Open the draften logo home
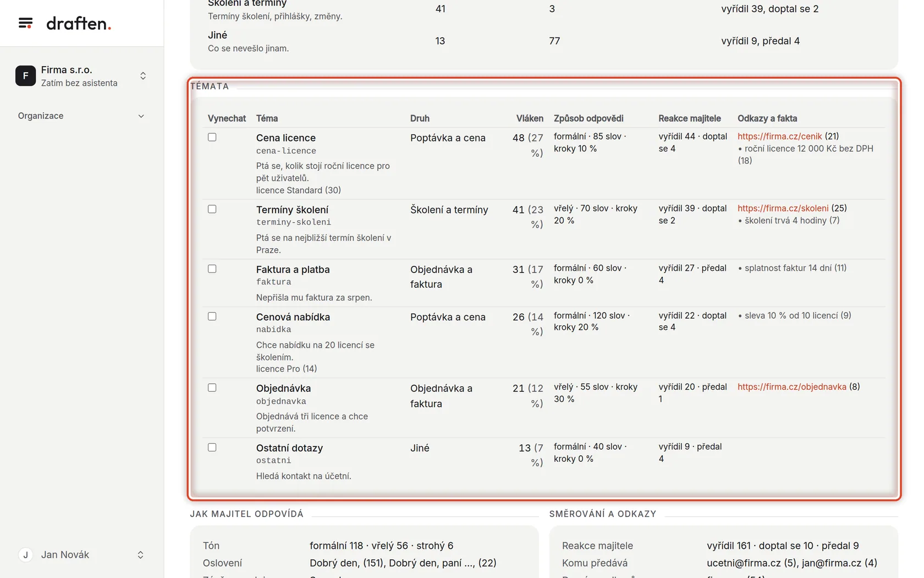Viewport: 924px width, 578px height. (x=79, y=23)
